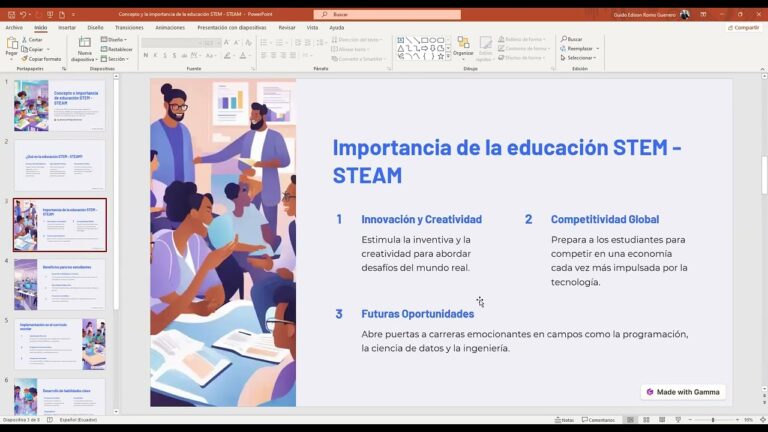The height and width of the screenshot is (432, 768).
Task: Click in the Buscar search box
Action: coord(387,15)
